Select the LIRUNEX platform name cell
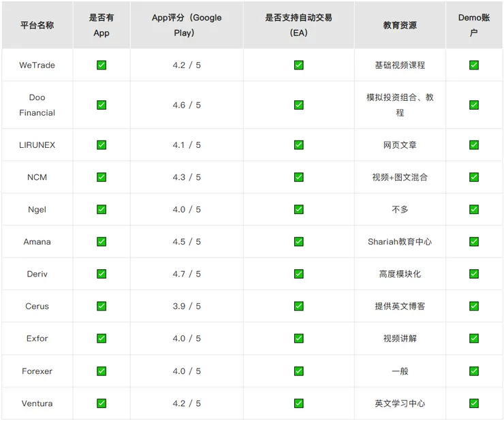504x421 pixels. [37, 144]
